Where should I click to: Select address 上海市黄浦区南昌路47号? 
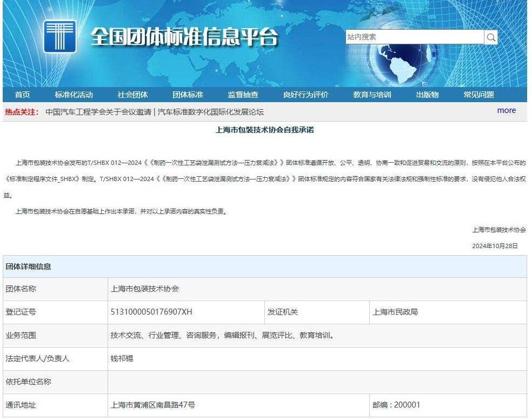pyautogui.click(x=152, y=405)
